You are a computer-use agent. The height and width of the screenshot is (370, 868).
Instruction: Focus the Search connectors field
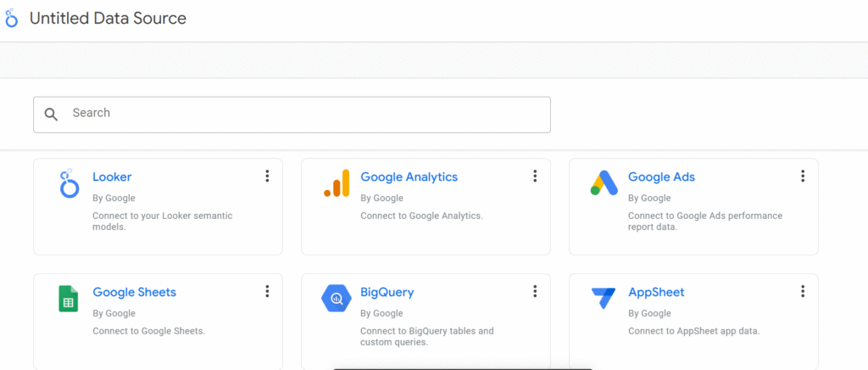click(x=292, y=115)
